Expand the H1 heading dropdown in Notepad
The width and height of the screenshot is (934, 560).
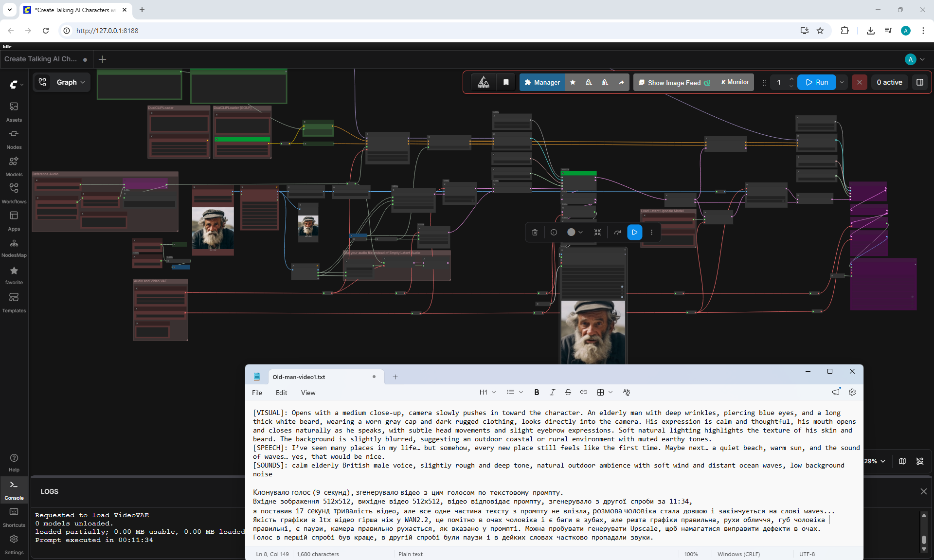pos(487,392)
